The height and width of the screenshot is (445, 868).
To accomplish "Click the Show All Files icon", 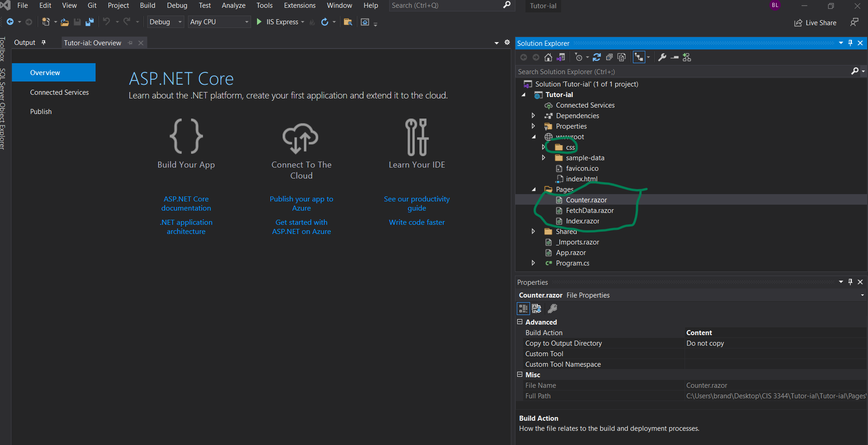I will tap(622, 57).
